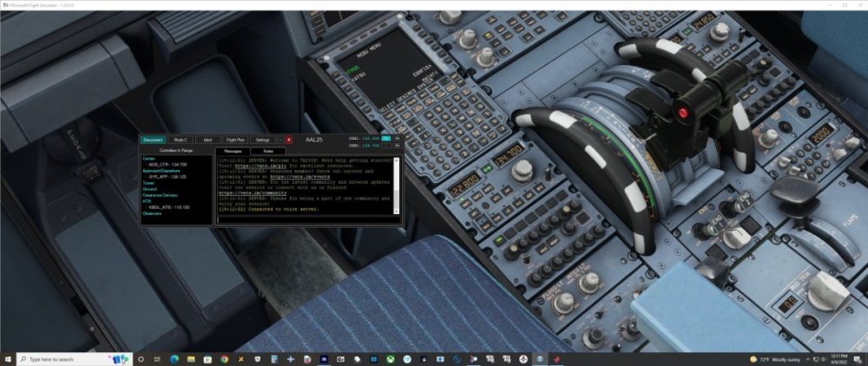This screenshot has width=868, height=366.
Task: Click the Controllers in Range header
Action: [x=176, y=150]
